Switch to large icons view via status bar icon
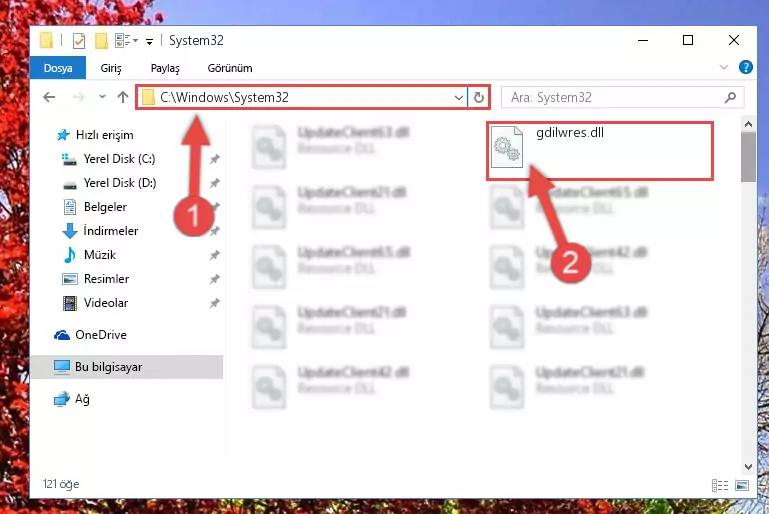This screenshot has width=769, height=514. (742, 485)
